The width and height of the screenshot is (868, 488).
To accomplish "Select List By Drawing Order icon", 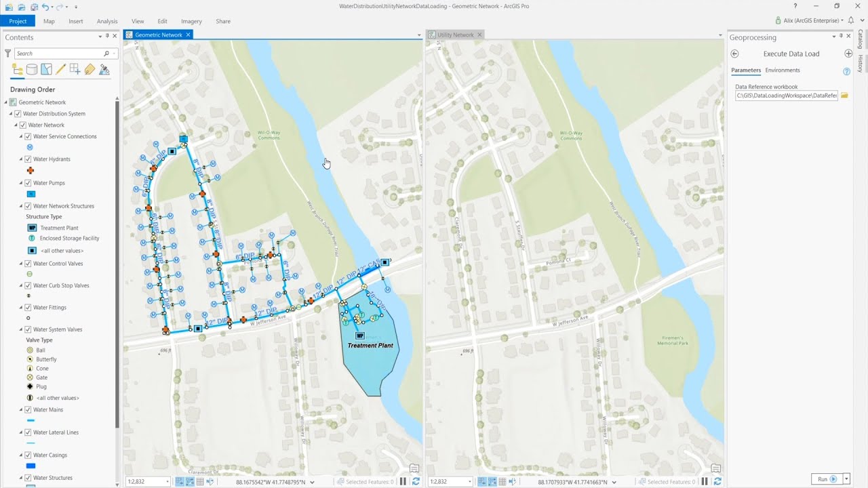I will tap(17, 69).
